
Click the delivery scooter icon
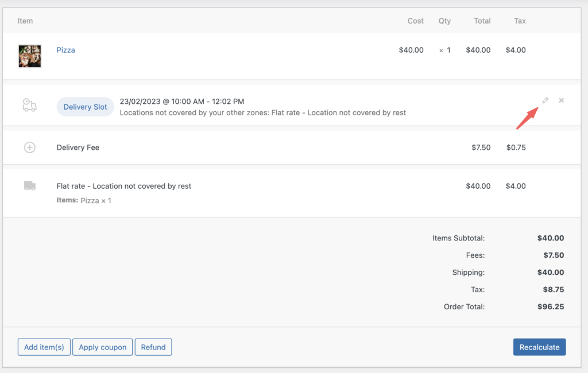tap(29, 104)
